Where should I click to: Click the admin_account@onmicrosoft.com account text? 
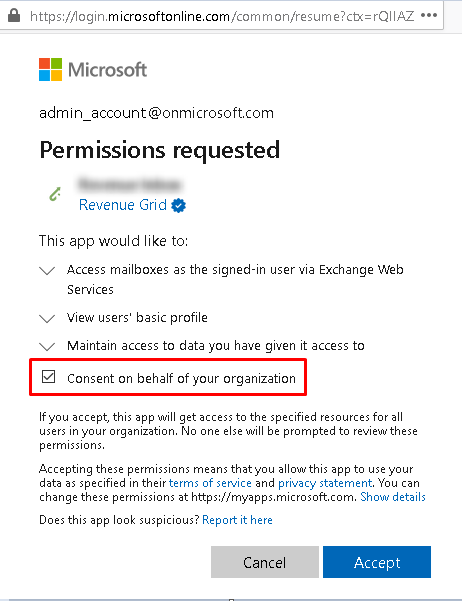click(x=156, y=113)
